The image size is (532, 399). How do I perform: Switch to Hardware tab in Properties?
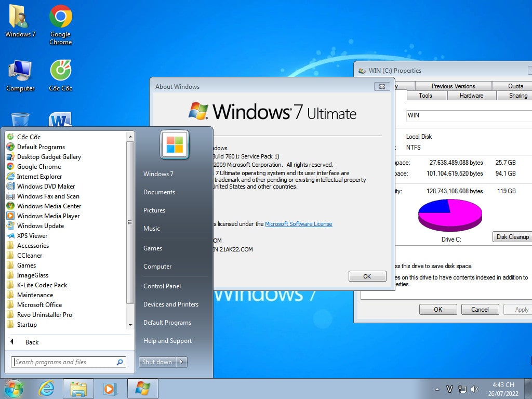pyautogui.click(x=471, y=96)
